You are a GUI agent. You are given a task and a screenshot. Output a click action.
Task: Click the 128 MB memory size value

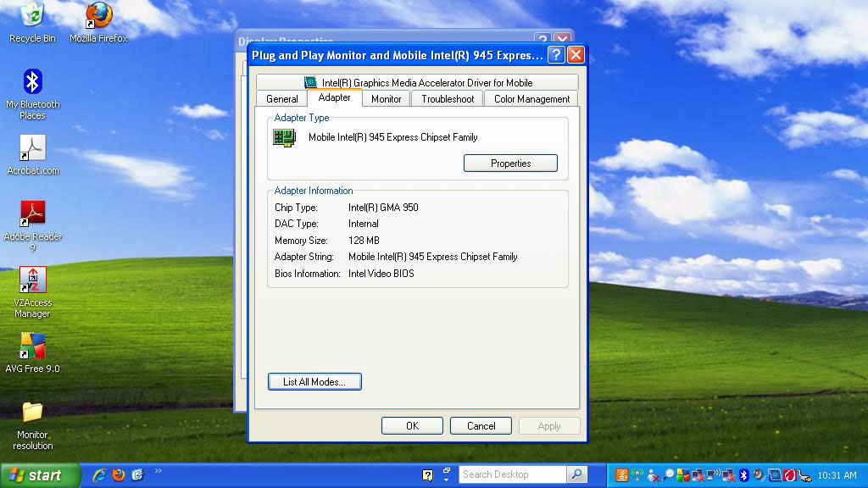(x=364, y=241)
